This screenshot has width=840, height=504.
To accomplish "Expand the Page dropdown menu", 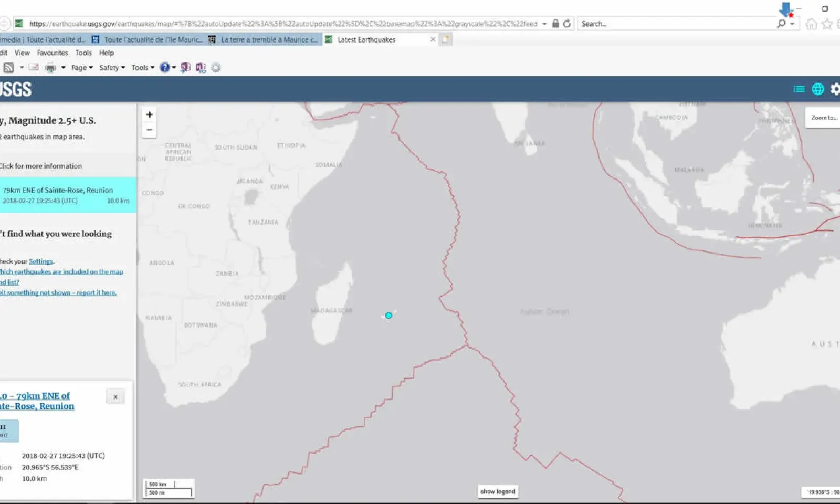I will click(x=82, y=68).
